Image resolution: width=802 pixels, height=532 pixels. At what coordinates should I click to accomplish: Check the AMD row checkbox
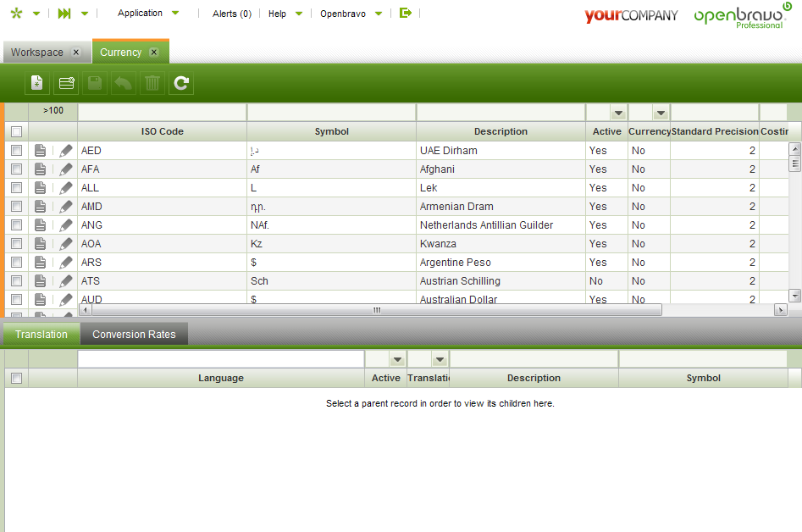click(x=16, y=206)
